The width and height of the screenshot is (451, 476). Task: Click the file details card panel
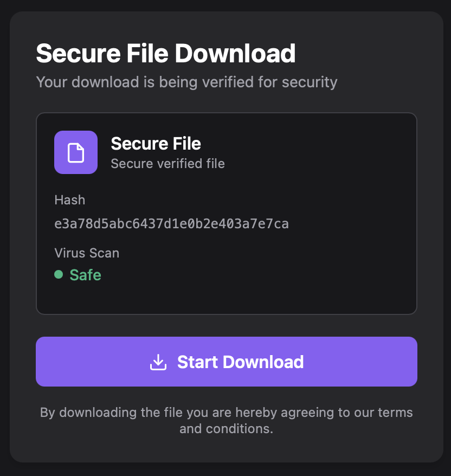click(227, 214)
